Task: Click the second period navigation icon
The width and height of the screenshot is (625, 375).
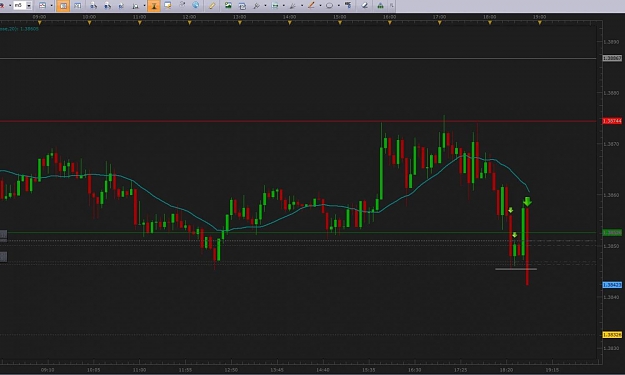Action: point(107,6)
